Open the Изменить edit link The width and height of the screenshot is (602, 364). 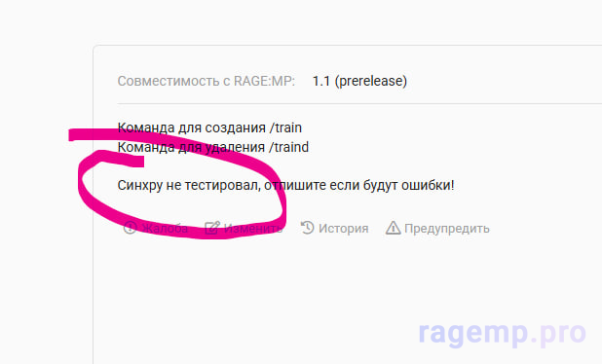(244, 228)
